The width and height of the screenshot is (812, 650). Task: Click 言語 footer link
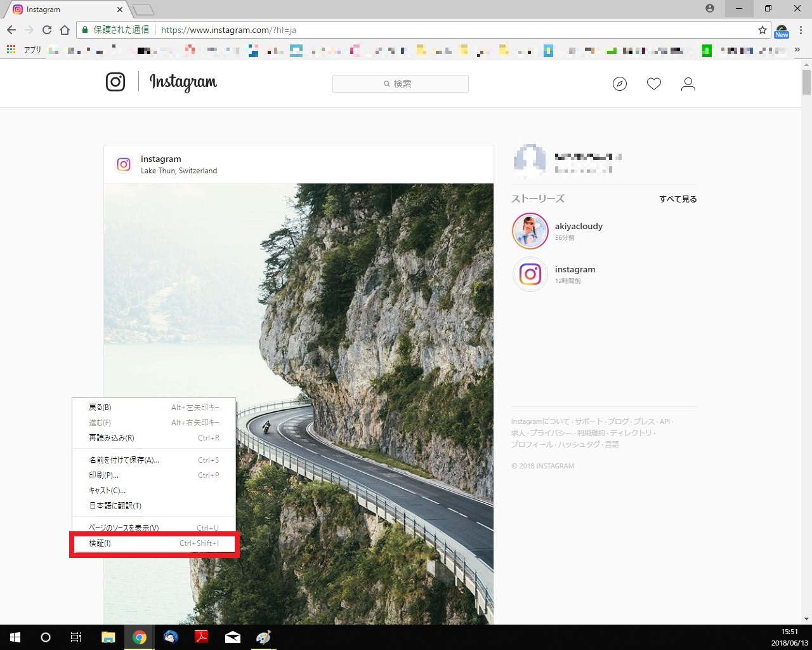click(612, 444)
